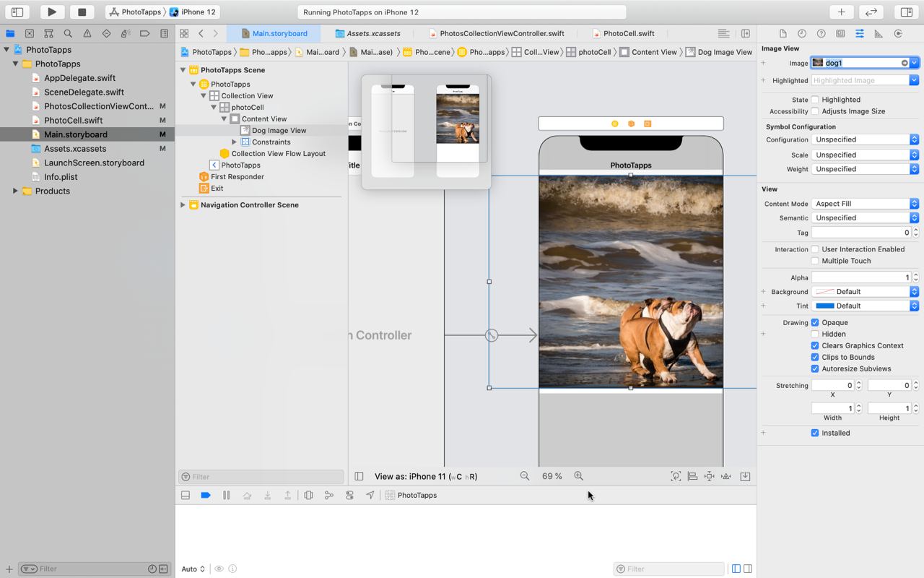
Task: Check the Hidden checkbox
Action: pyautogui.click(x=815, y=334)
